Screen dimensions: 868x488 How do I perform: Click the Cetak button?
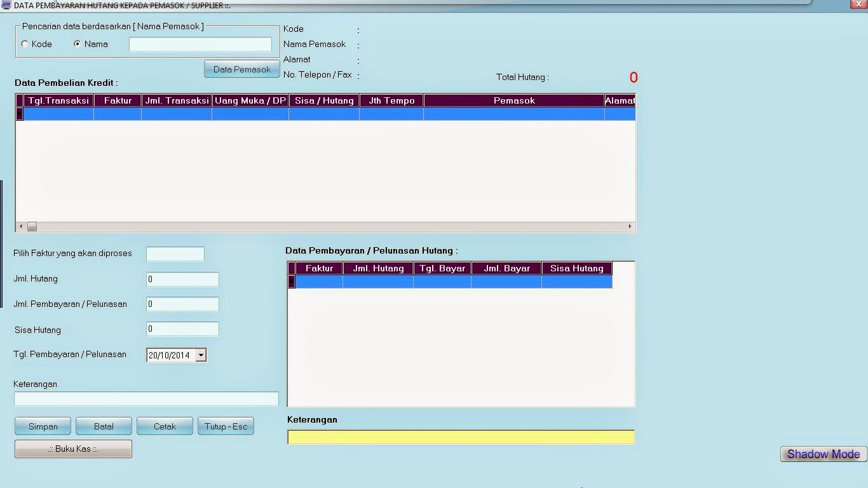164,426
